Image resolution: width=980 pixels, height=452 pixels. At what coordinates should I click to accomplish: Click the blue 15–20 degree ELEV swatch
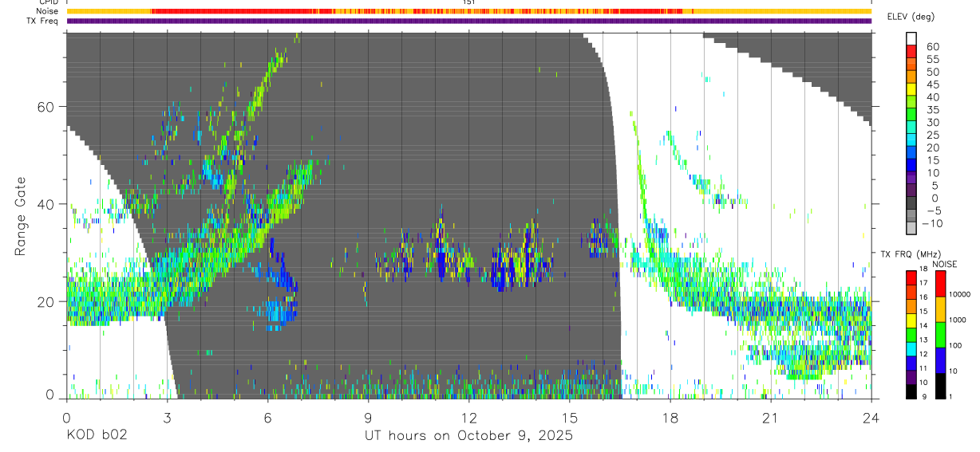(911, 153)
